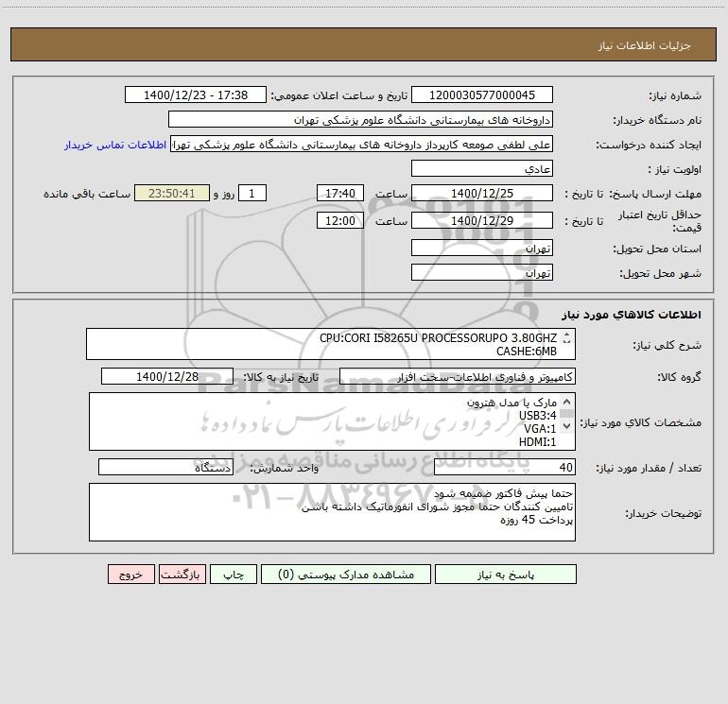
Task: Click the چاپ print button
Action: pos(234,574)
